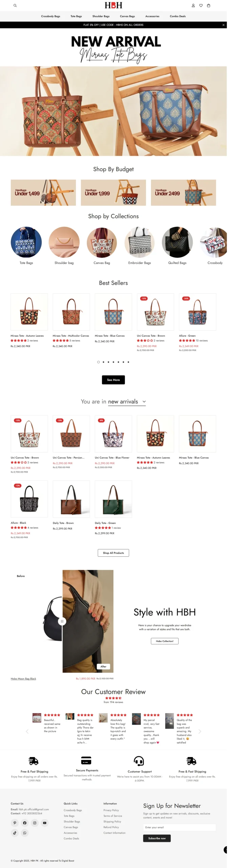The height and width of the screenshot is (868, 234).
Task: Click the See More button
Action: tap(113, 380)
